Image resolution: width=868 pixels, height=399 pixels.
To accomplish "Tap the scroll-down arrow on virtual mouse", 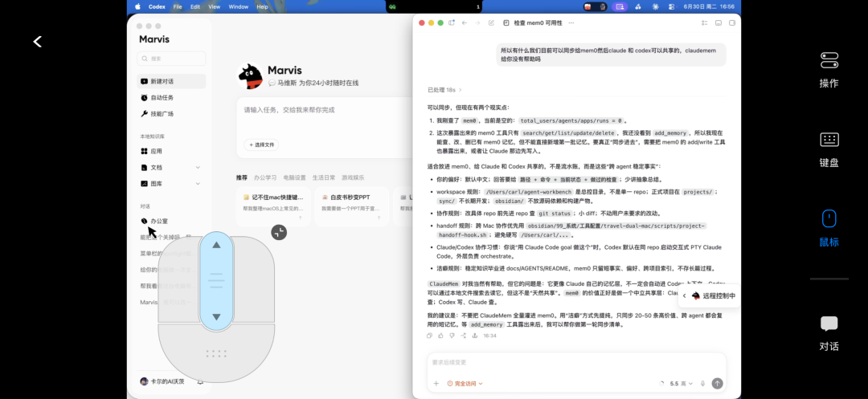I will coord(216,316).
